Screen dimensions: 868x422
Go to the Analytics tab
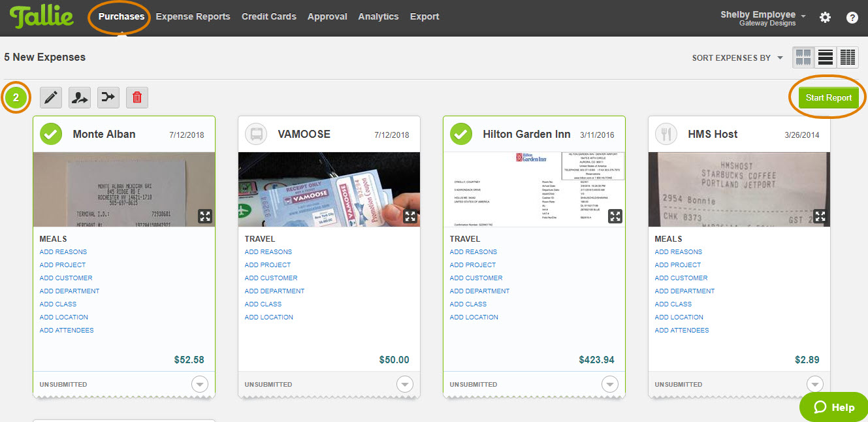tap(378, 16)
